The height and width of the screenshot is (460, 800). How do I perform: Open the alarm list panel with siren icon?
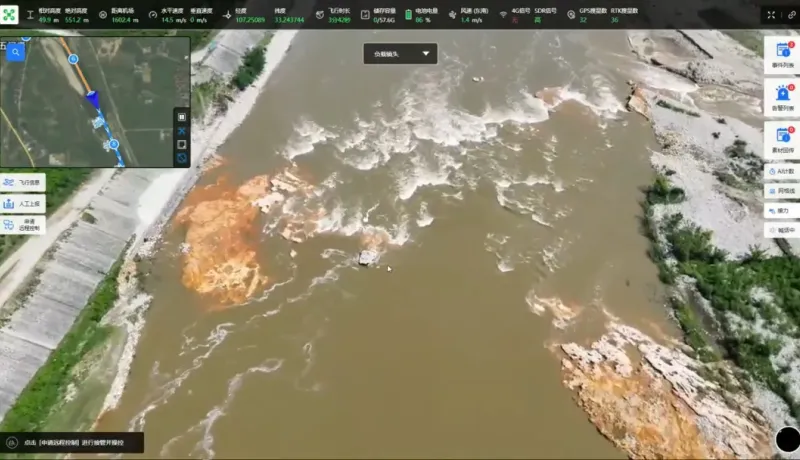(782, 97)
